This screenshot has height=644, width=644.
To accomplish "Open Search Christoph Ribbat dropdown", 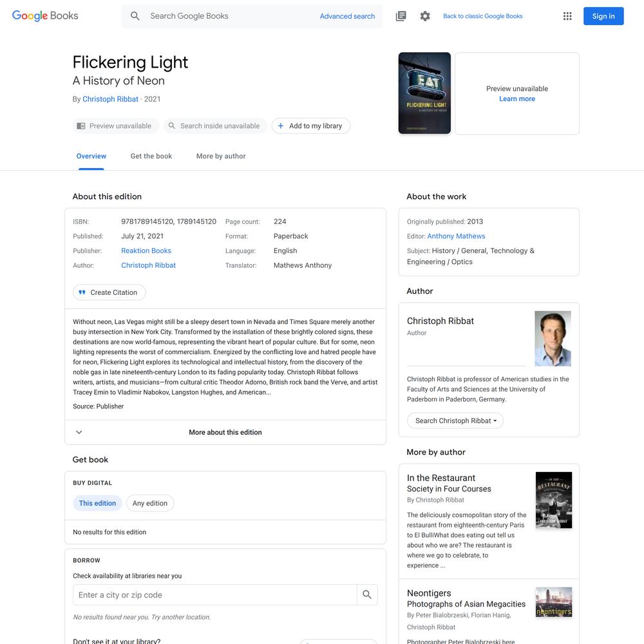I will pyautogui.click(x=455, y=421).
